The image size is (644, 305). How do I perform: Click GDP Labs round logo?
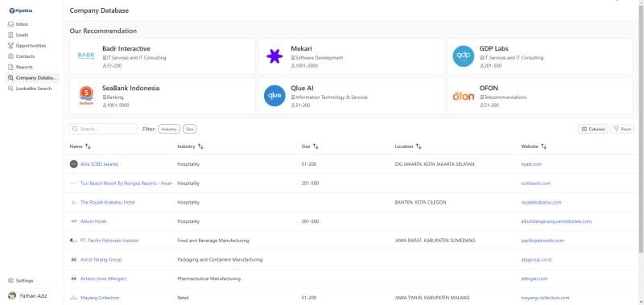click(x=464, y=56)
